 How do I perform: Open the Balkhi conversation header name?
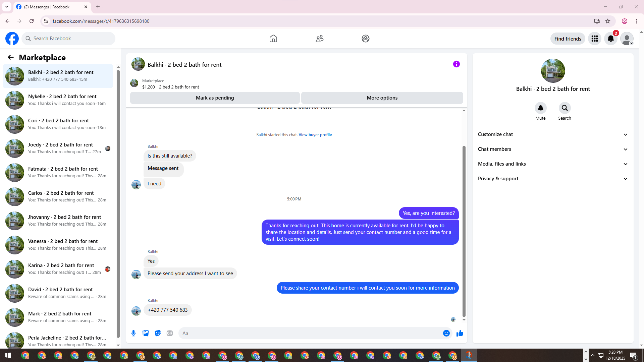[x=184, y=65]
